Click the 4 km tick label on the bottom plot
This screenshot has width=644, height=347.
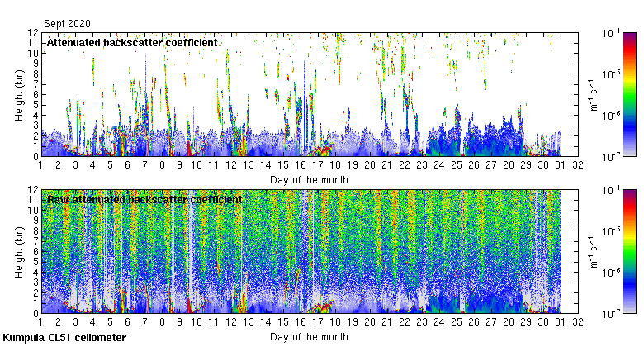[36, 272]
